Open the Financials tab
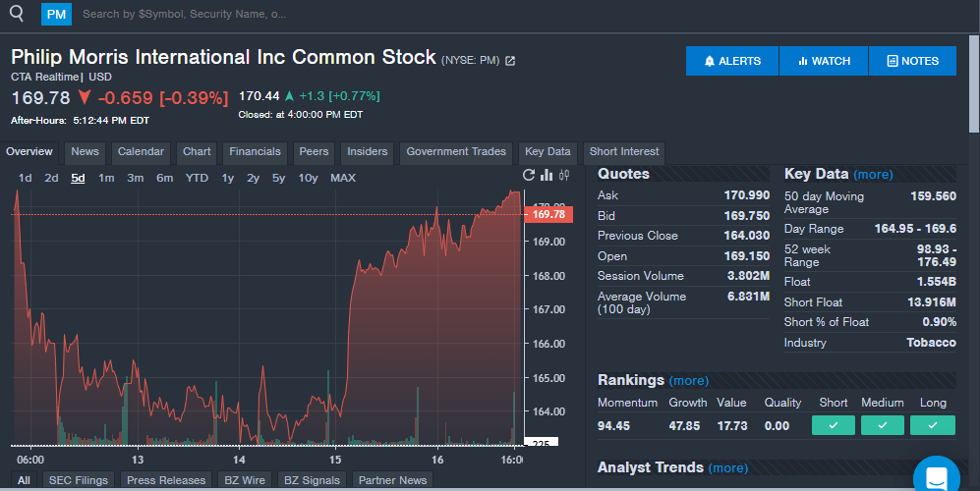 tap(255, 152)
